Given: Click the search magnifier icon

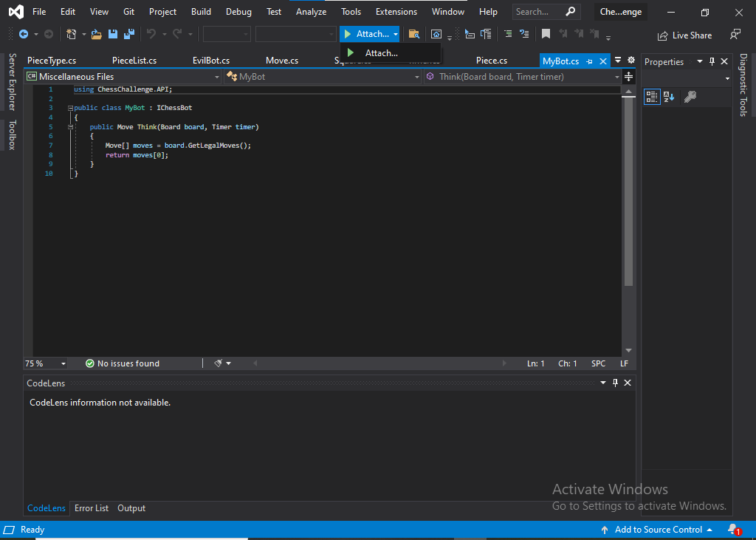Looking at the screenshot, I should tap(570, 12).
